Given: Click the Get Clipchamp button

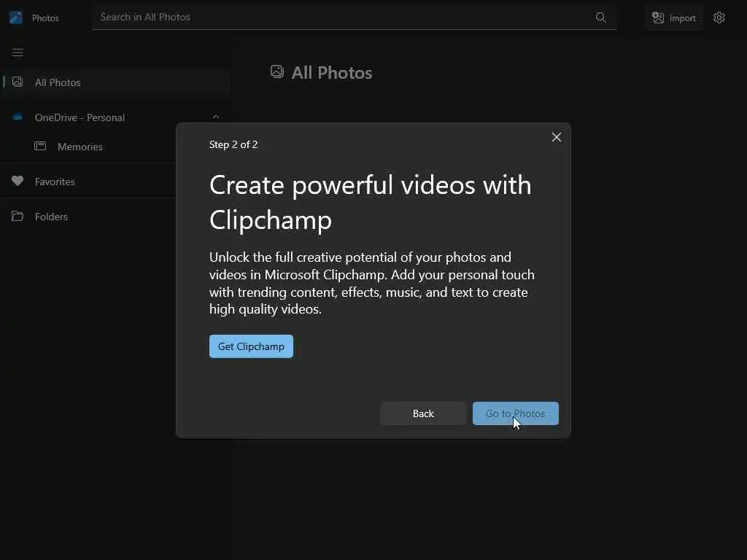Looking at the screenshot, I should [251, 346].
